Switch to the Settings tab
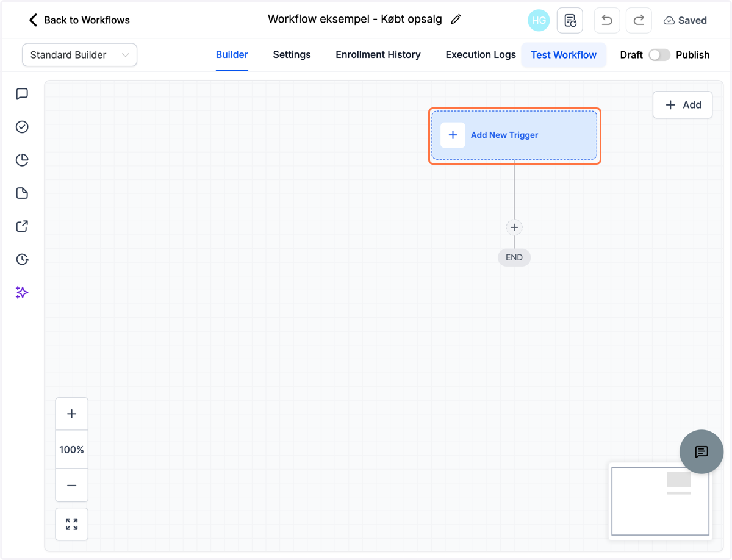The image size is (732, 560). (292, 55)
